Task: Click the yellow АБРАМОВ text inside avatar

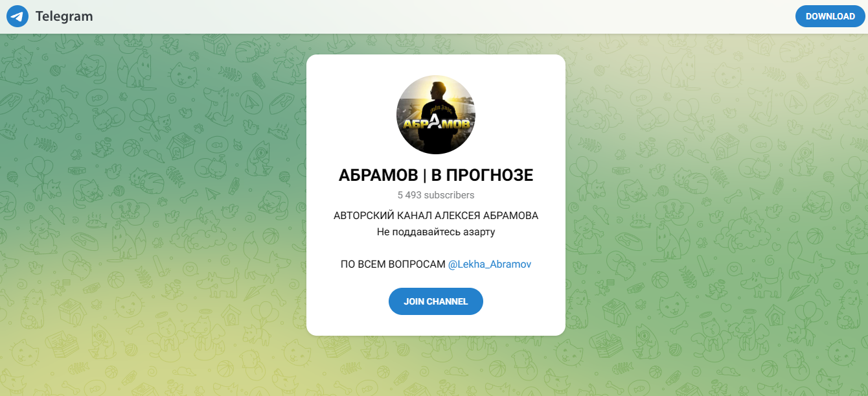Action: [x=436, y=123]
